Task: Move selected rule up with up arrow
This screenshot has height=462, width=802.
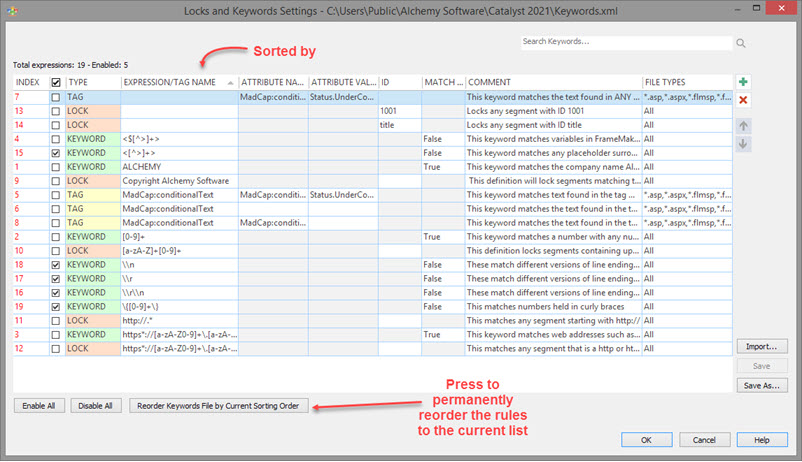Action: pos(743,126)
